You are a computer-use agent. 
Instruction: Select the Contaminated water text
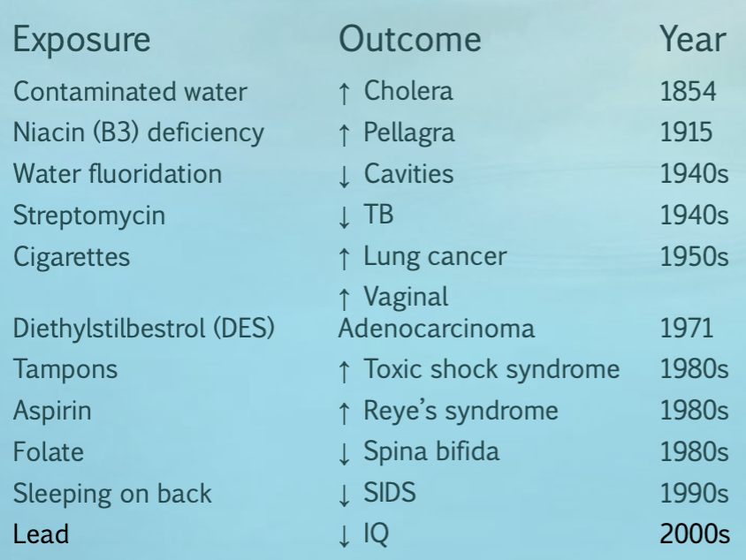pyautogui.click(x=130, y=91)
